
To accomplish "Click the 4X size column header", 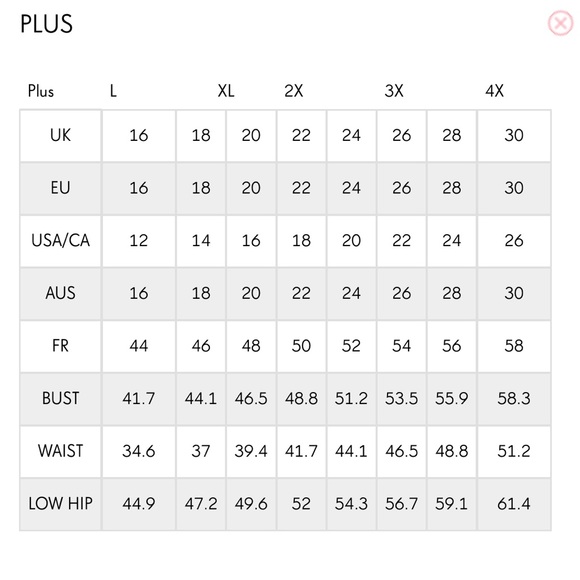I will click(x=494, y=91).
